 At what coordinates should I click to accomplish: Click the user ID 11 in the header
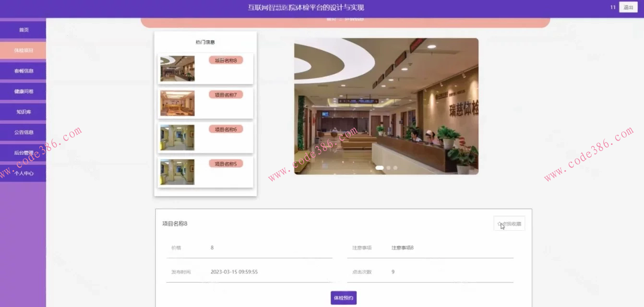612,7
